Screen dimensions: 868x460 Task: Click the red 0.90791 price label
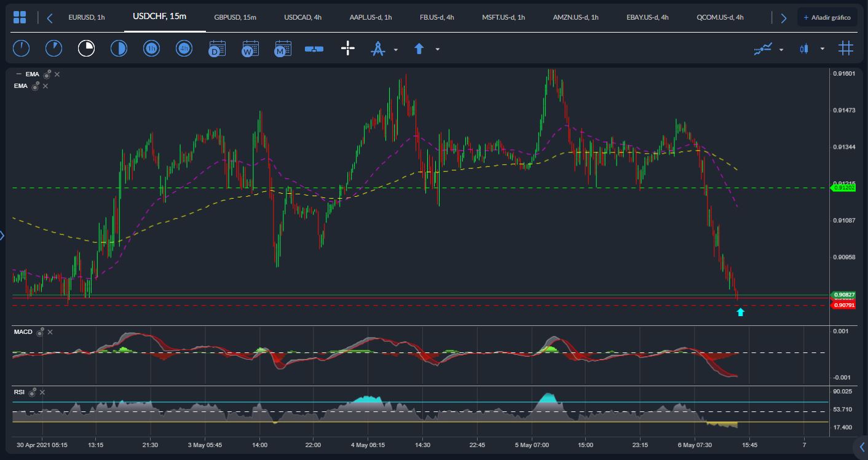pos(843,305)
